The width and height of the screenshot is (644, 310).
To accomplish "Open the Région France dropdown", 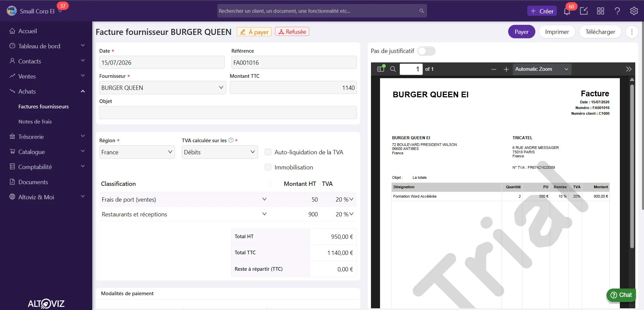I will coord(137,152).
